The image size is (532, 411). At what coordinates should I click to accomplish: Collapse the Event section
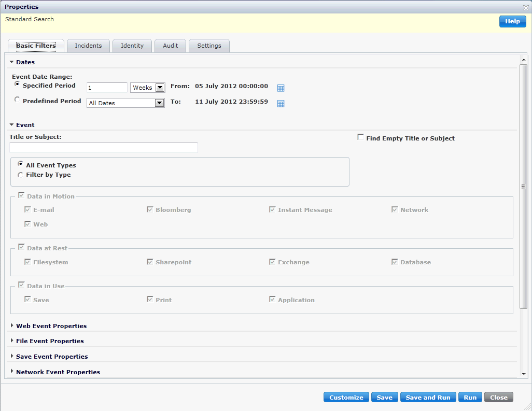click(11, 125)
